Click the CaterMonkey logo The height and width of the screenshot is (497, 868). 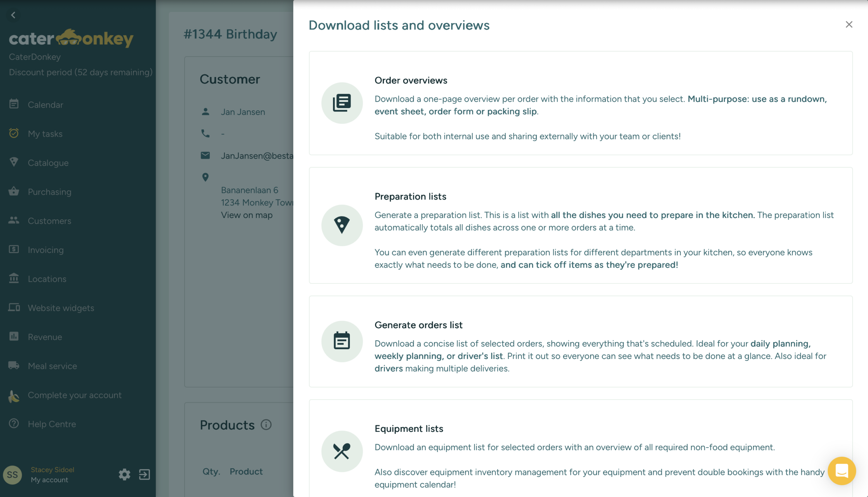click(71, 38)
